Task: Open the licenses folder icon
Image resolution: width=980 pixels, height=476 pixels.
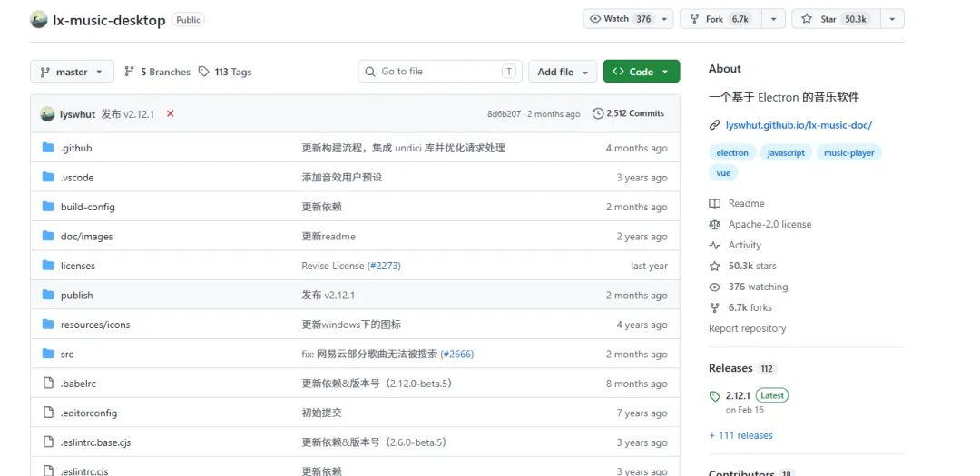Action: click(x=48, y=265)
